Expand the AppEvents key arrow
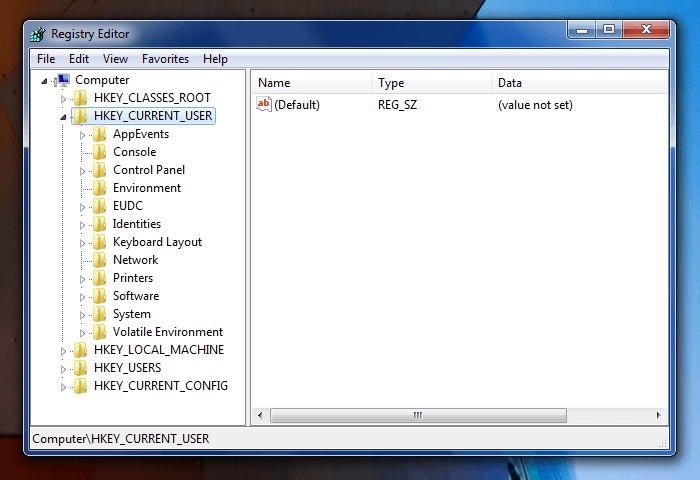Viewport: 700px width, 480px height. click(x=82, y=135)
